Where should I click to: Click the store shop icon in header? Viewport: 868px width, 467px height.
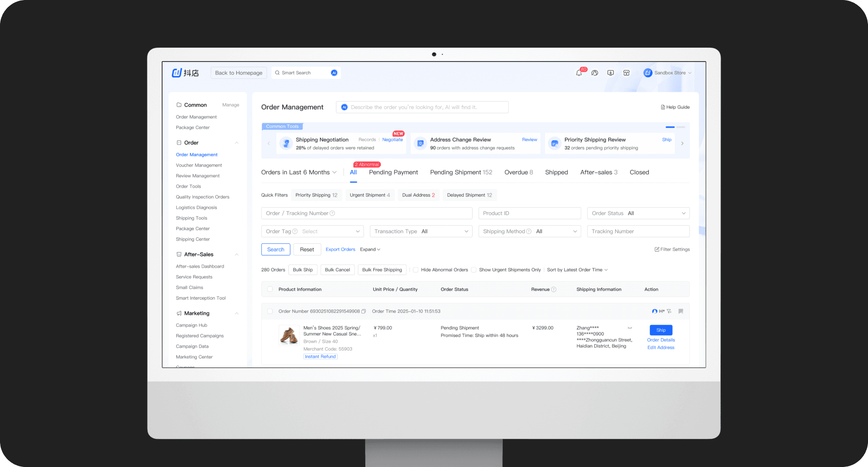coord(626,73)
